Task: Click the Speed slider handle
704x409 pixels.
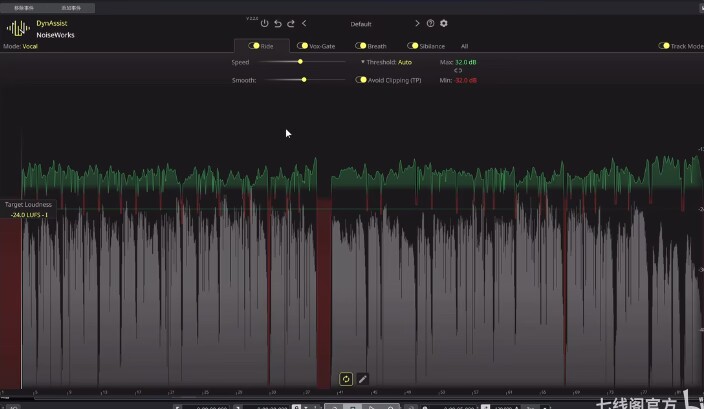Action: click(300, 62)
